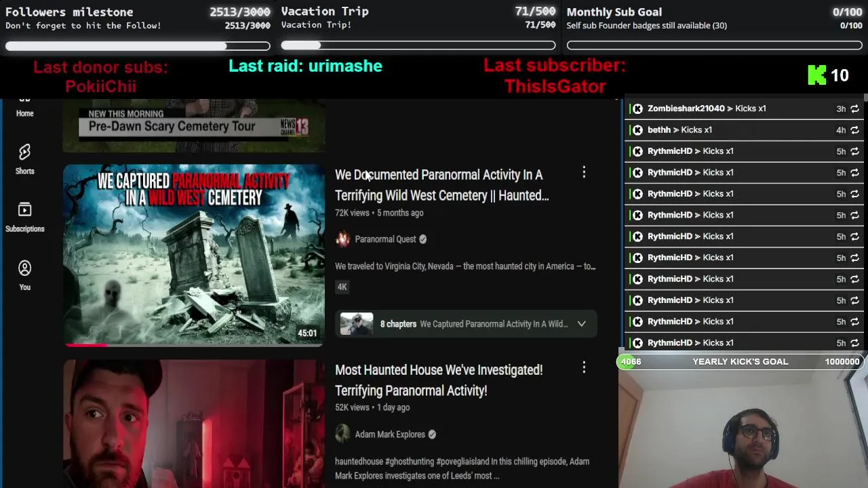868x488 pixels.
Task: Open the Shorts sidebar icon
Action: 24,152
